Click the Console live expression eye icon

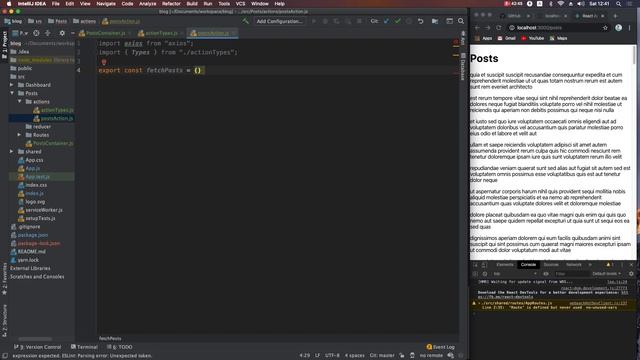(546, 274)
